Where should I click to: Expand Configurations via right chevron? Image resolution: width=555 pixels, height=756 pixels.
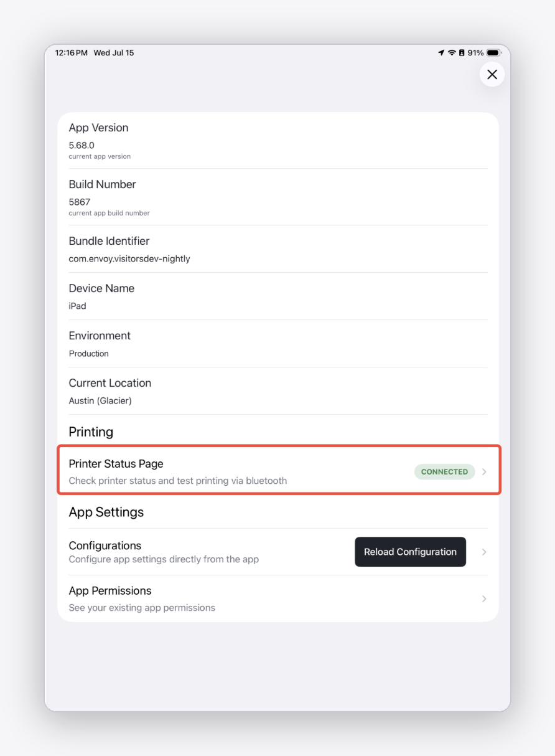tap(484, 552)
